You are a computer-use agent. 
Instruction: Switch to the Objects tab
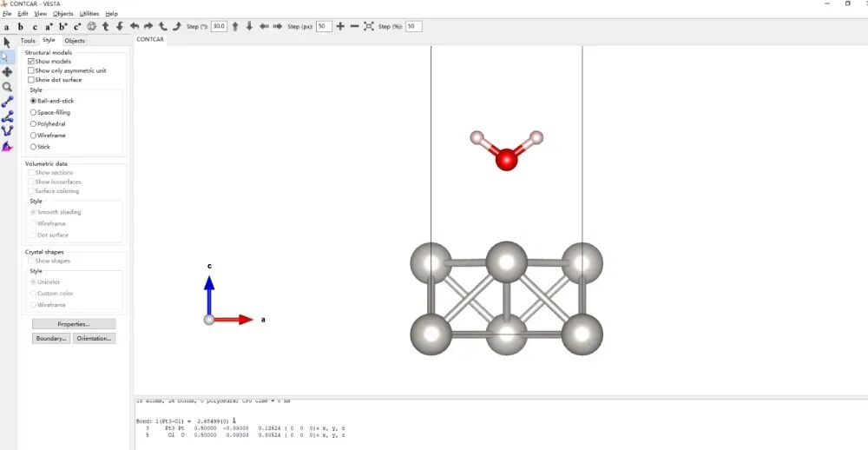click(75, 41)
